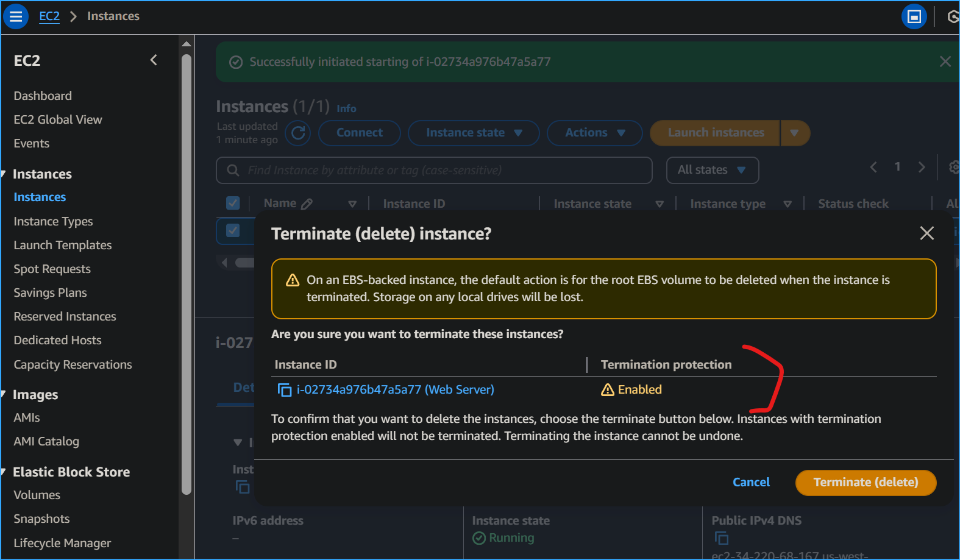
Task: Focus the Find Instance search field
Action: coord(434,170)
